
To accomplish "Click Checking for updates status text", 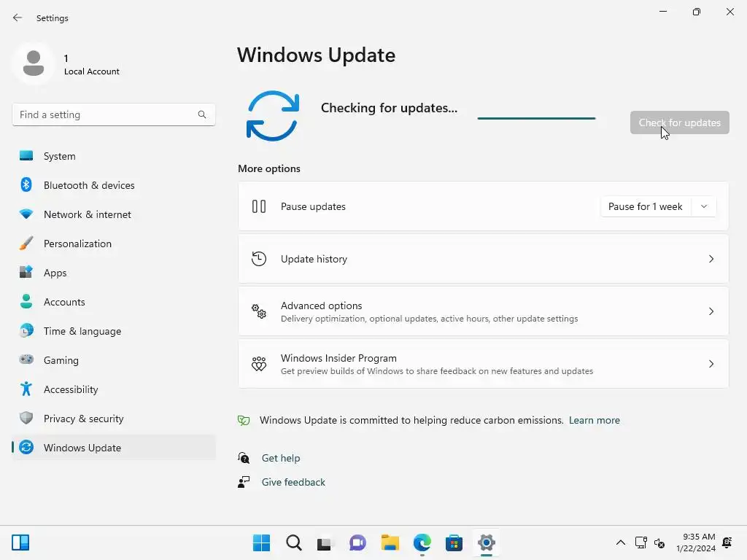I will pos(389,108).
